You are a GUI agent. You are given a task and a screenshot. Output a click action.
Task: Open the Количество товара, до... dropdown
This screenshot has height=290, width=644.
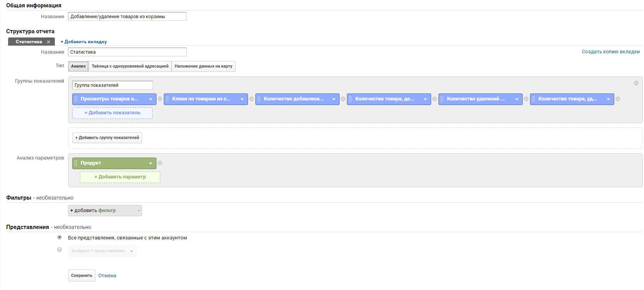(x=425, y=99)
